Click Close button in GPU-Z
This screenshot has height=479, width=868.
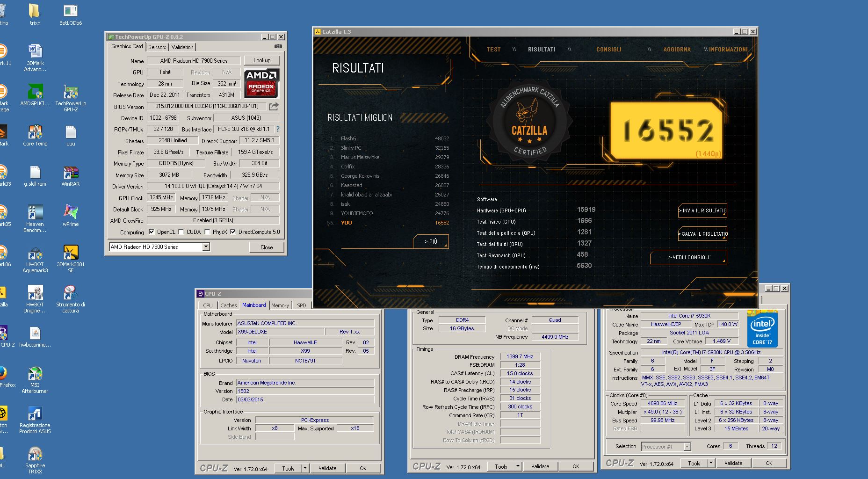(x=267, y=247)
